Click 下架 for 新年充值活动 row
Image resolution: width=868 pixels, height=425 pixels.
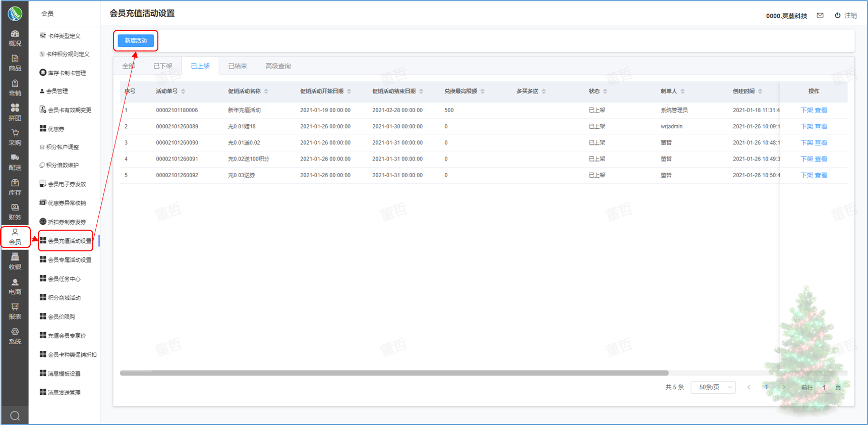(x=806, y=110)
